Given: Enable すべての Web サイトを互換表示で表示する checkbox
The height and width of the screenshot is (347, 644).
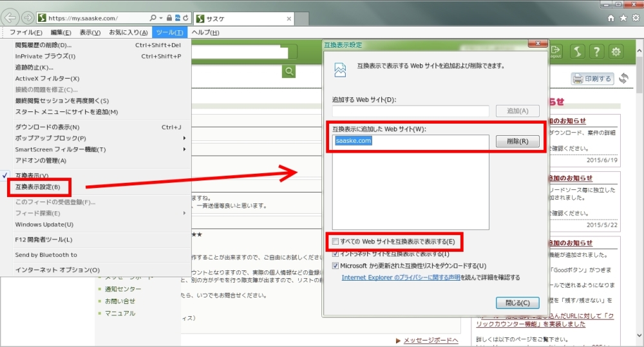Looking at the screenshot, I should [336, 241].
